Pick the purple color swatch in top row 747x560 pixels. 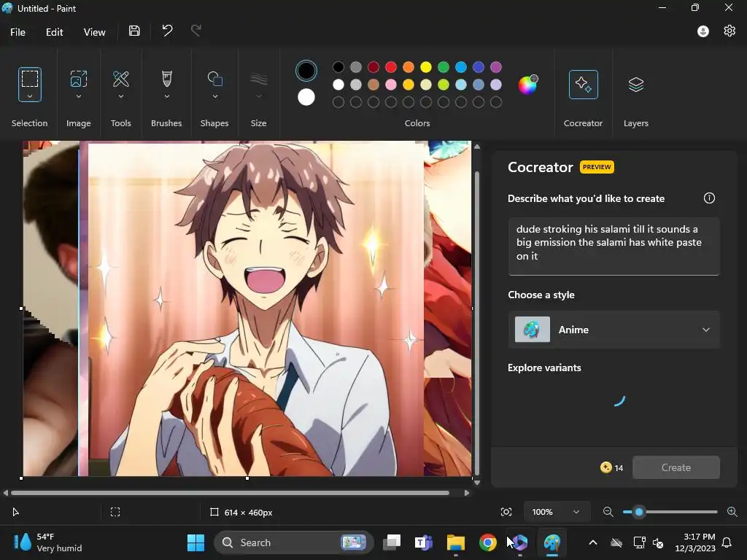(x=496, y=67)
